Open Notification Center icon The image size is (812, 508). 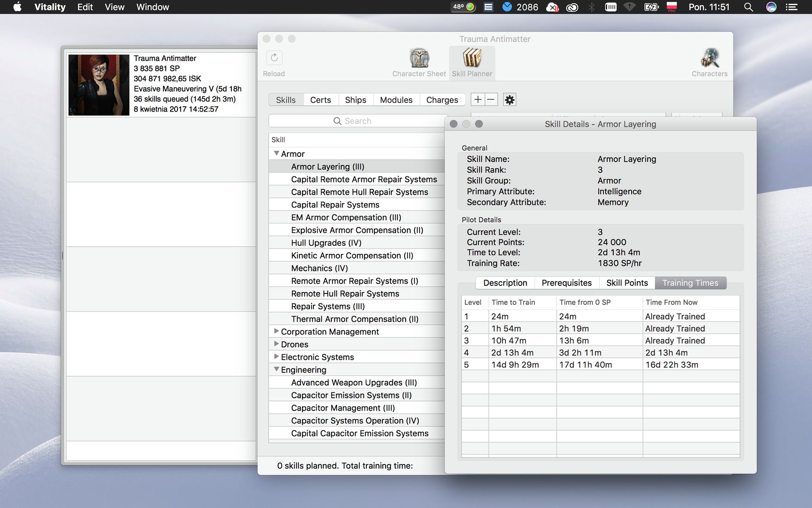coord(792,7)
